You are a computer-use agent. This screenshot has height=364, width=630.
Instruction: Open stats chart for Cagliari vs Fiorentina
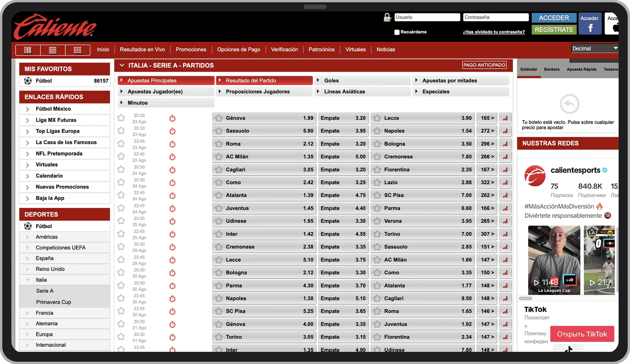coord(505,170)
